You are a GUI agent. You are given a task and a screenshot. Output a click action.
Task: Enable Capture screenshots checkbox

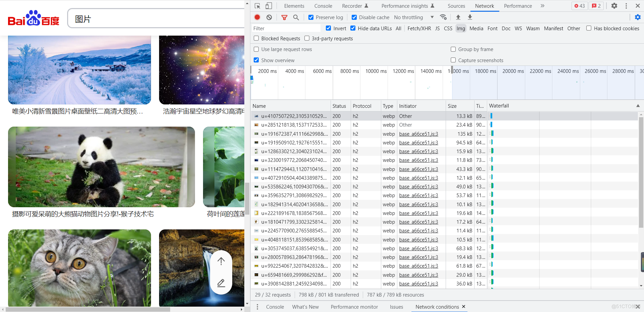[x=453, y=60]
